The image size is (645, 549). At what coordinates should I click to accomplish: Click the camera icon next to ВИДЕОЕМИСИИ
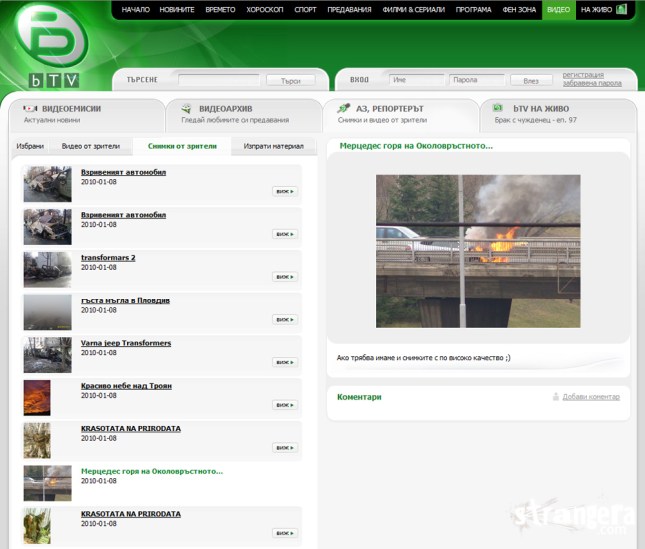tap(30, 109)
